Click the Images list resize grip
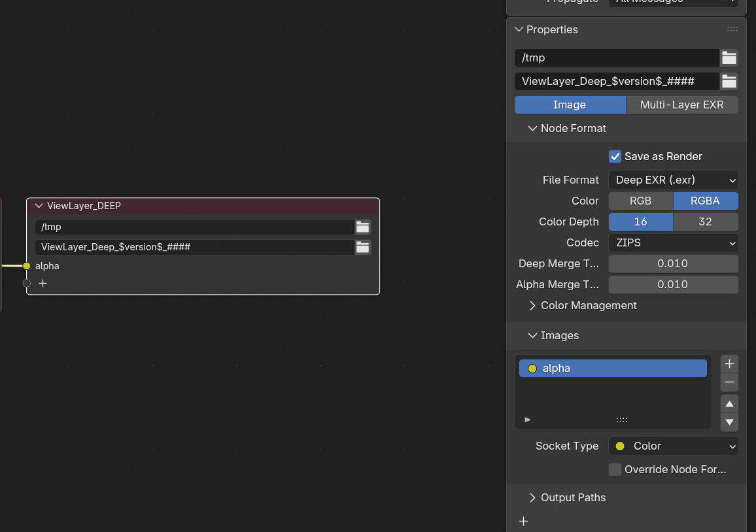756x532 pixels. tap(621, 420)
